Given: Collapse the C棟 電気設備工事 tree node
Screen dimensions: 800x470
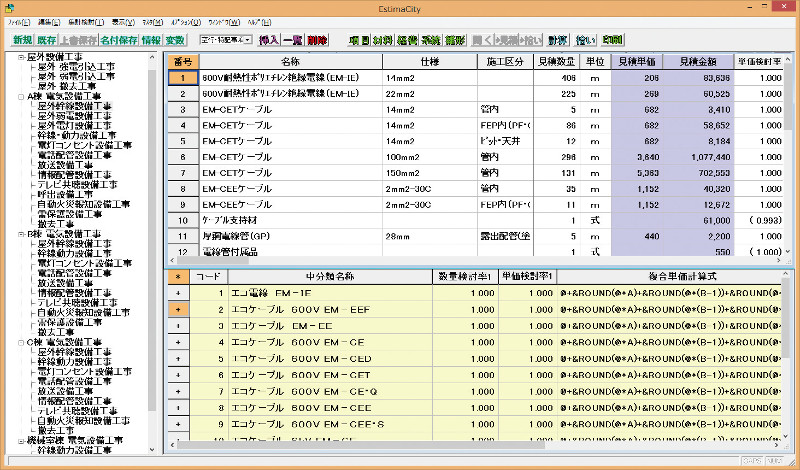Looking at the screenshot, I should click(x=21, y=342).
